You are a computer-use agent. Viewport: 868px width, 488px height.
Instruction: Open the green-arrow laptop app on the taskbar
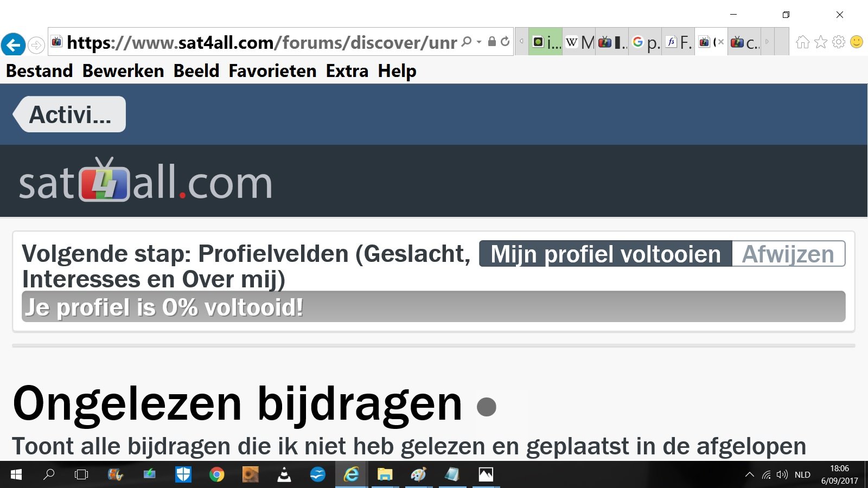point(149,475)
